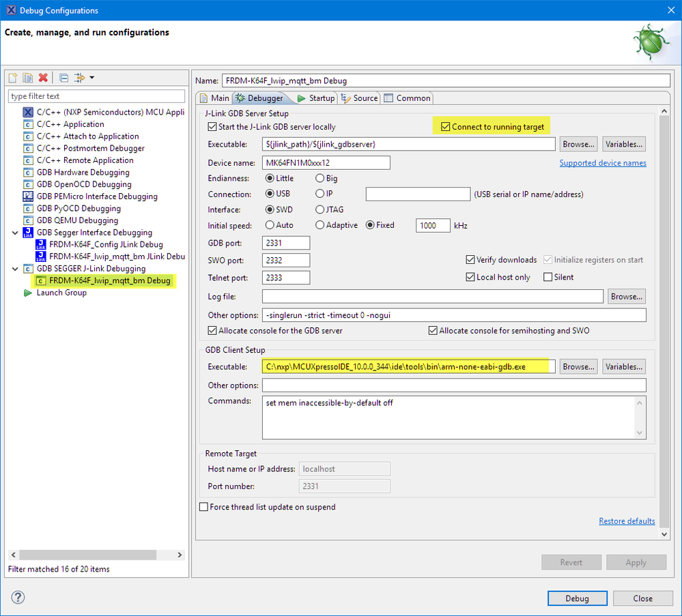Click the fixed speed kHz field

[x=433, y=226]
